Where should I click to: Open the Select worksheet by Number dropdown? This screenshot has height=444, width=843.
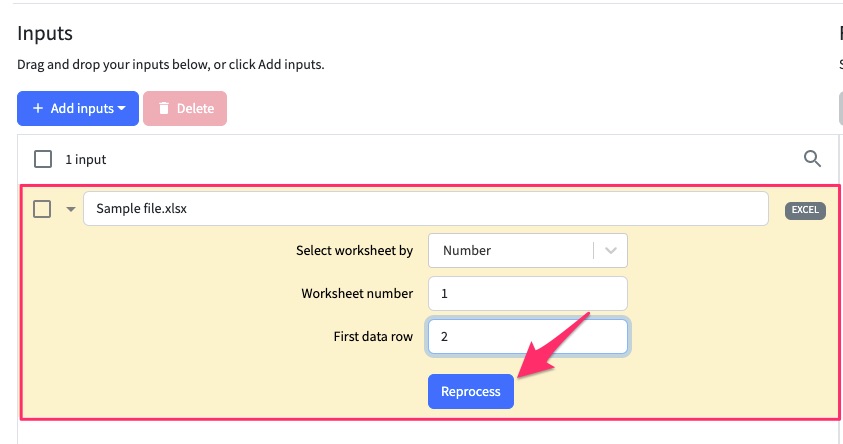527,250
